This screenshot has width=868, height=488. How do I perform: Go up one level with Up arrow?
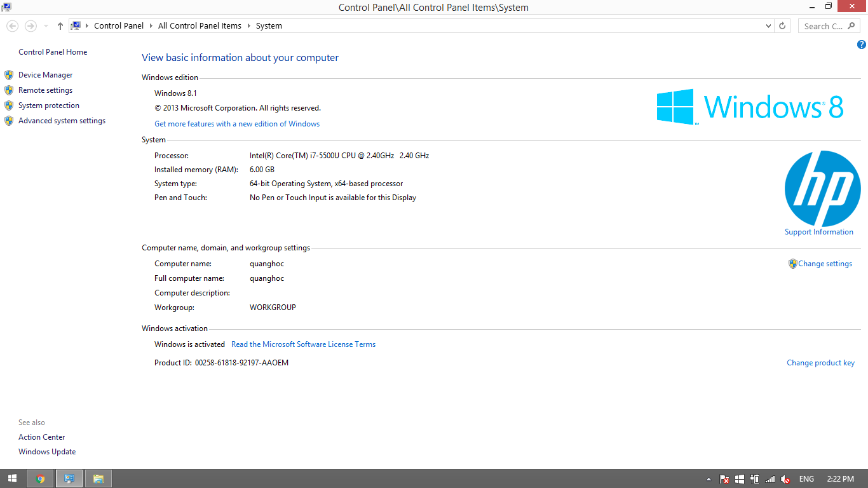60,26
